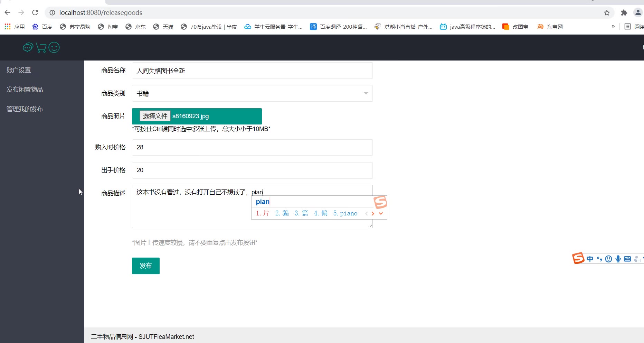The height and width of the screenshot is (343, 644).
Task: Click the s8160923.jpg file name
Action: [190, 116]
